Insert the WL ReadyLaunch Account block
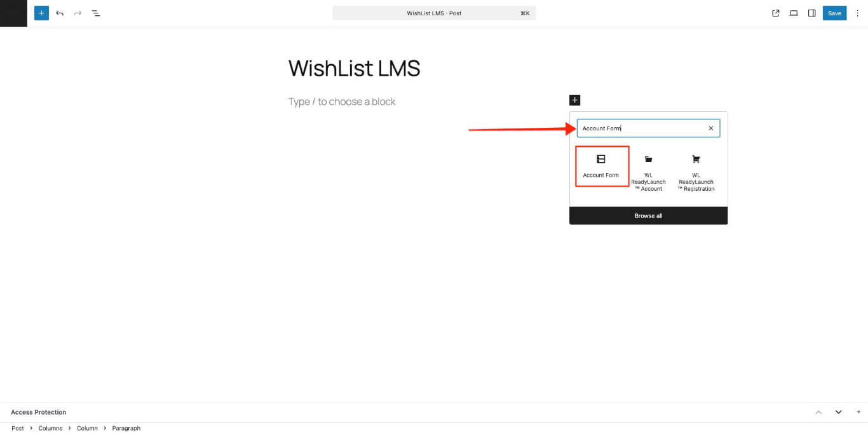This screenshot has width=868, height=433. tap(648, 172)
